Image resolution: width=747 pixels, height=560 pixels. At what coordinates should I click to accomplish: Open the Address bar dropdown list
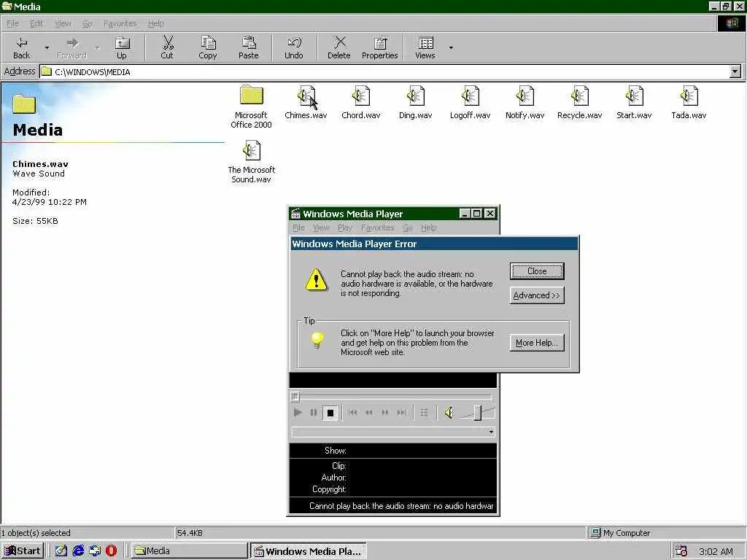click(x=735, y=72)
